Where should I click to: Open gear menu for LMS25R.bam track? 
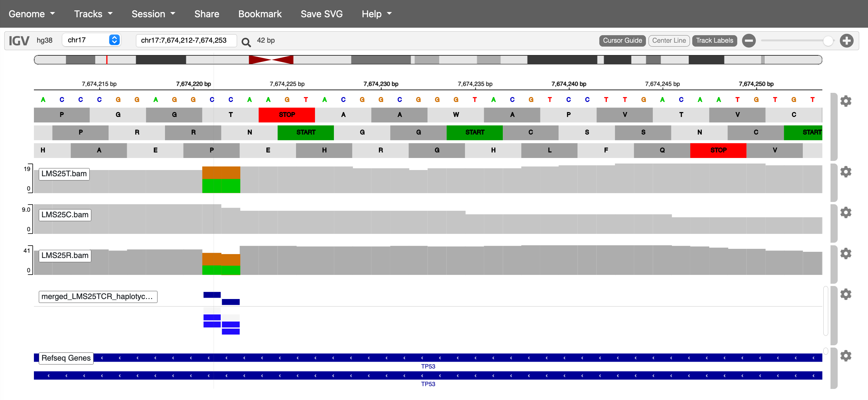(846, 253)
